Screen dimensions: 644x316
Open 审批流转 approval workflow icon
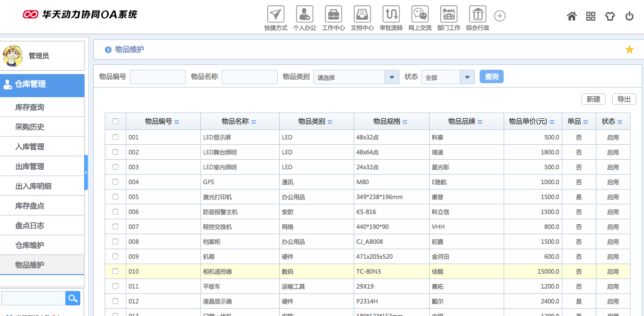point(391,14)
